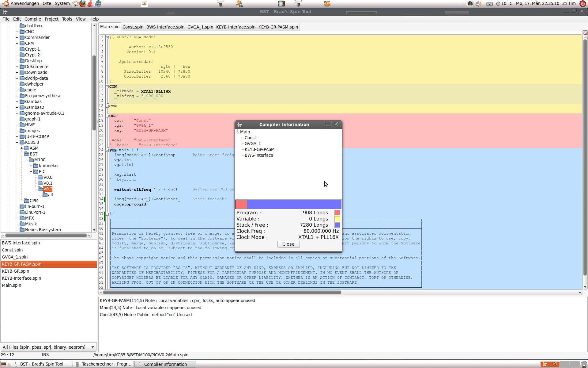Click the red Program color swatch
588x368 pixels.
click(x=337, y=213)
